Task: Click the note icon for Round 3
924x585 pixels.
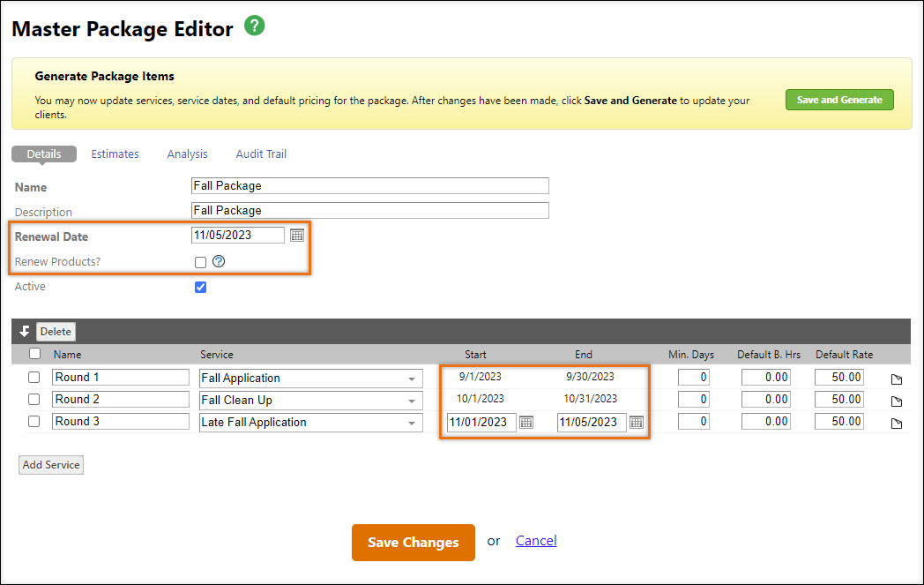Action: click(897, 424)
